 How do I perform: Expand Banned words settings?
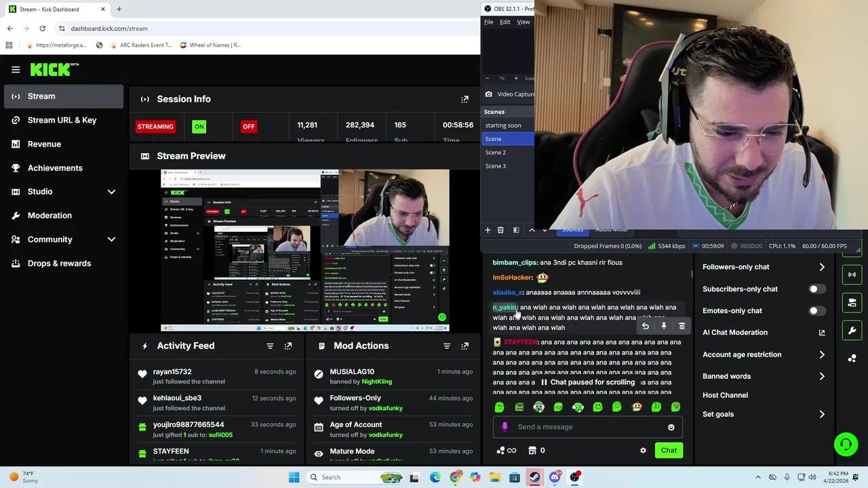pos(822,376)
